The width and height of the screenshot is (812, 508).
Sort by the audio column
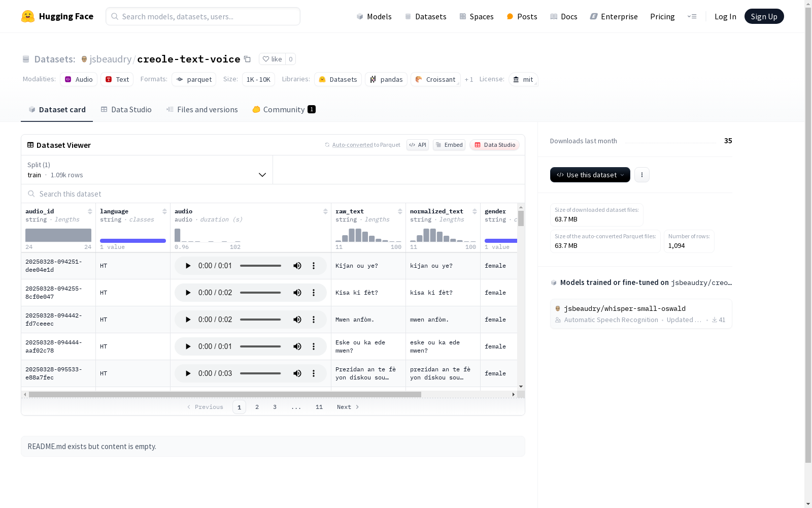point(325,211)
